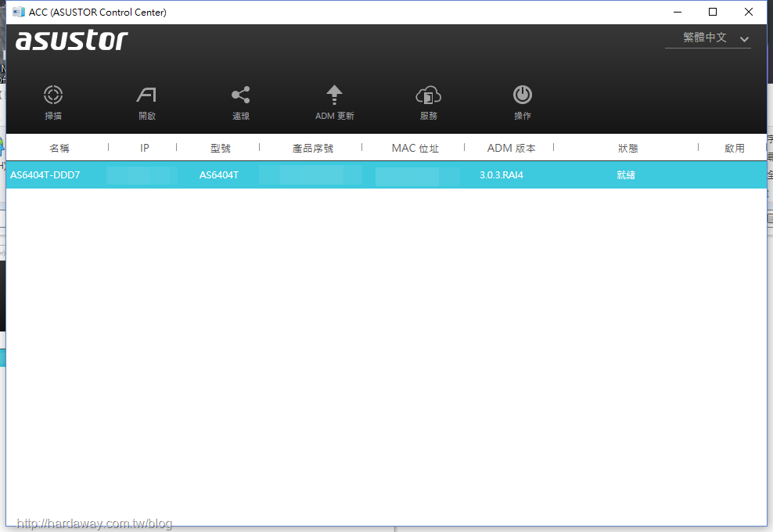Sort by the MAC 位址 column header
The height and width of the screenshot is (532, 773).
pyautogui.click(x=415, y=148)
